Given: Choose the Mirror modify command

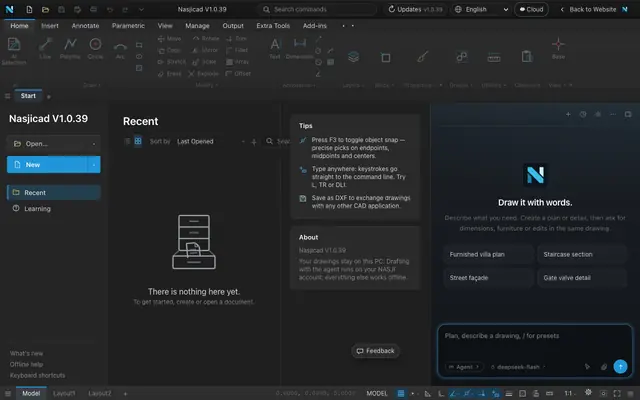Looking at the screenshot, I should tap(205, 50).
